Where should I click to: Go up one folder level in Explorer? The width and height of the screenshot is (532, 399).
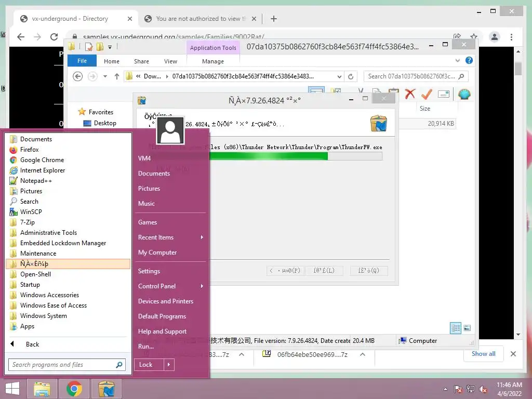[117, 76]
